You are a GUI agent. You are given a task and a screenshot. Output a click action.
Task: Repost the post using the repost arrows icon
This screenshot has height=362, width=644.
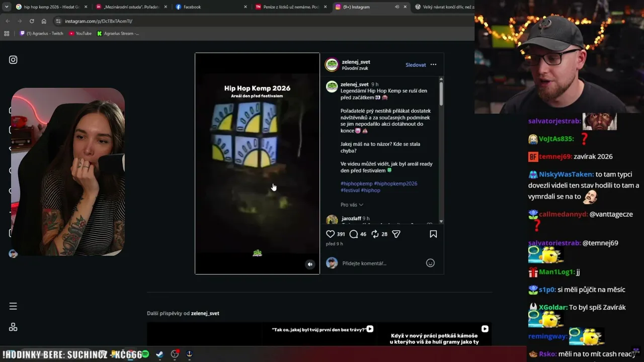375,234
